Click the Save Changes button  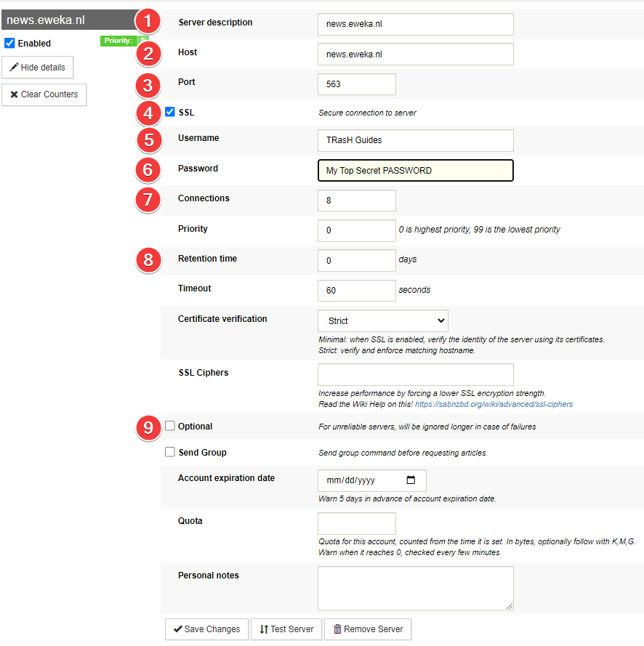pyautogui.click(x=207, y=629)
